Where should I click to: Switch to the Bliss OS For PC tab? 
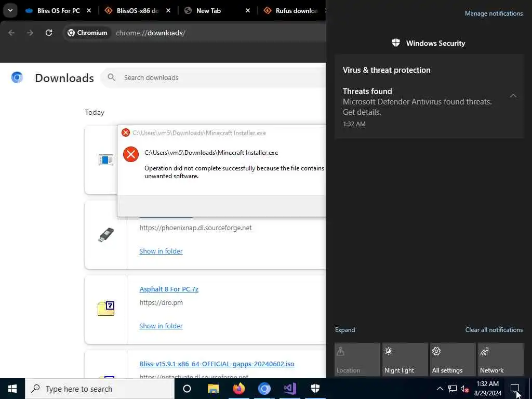click(x=58, y=11)
